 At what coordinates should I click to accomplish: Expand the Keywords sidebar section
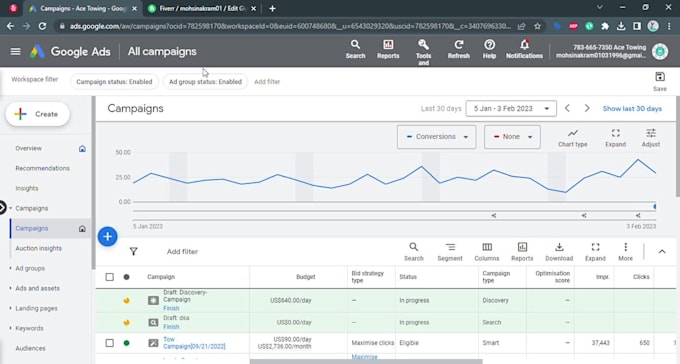click(10, 328)
